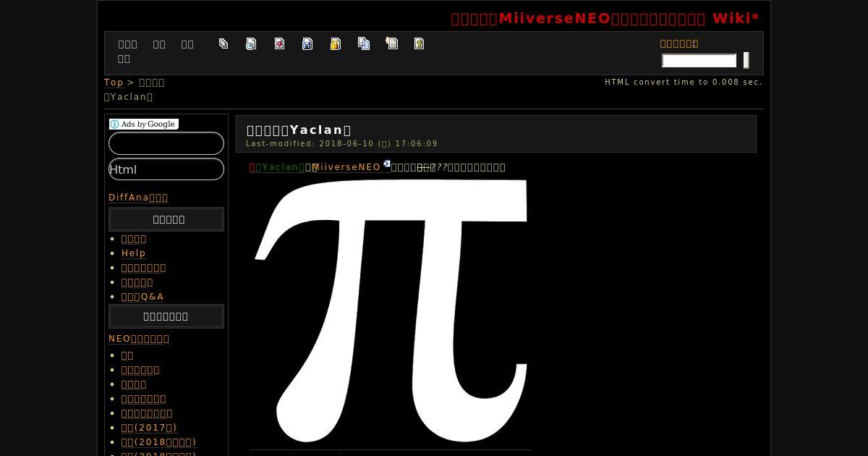
Task: Click the yellow padlock freeze icon
Action: tap(336, 43)
